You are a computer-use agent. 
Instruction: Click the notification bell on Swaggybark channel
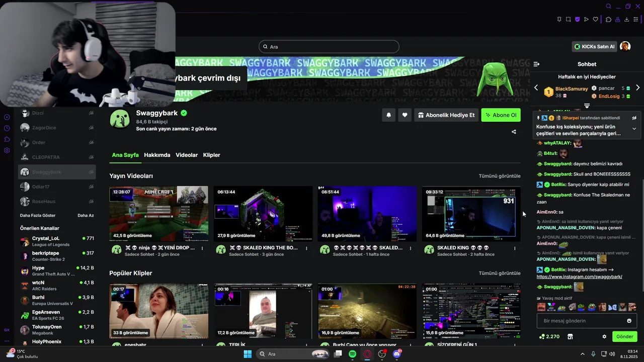coord(388,115)
